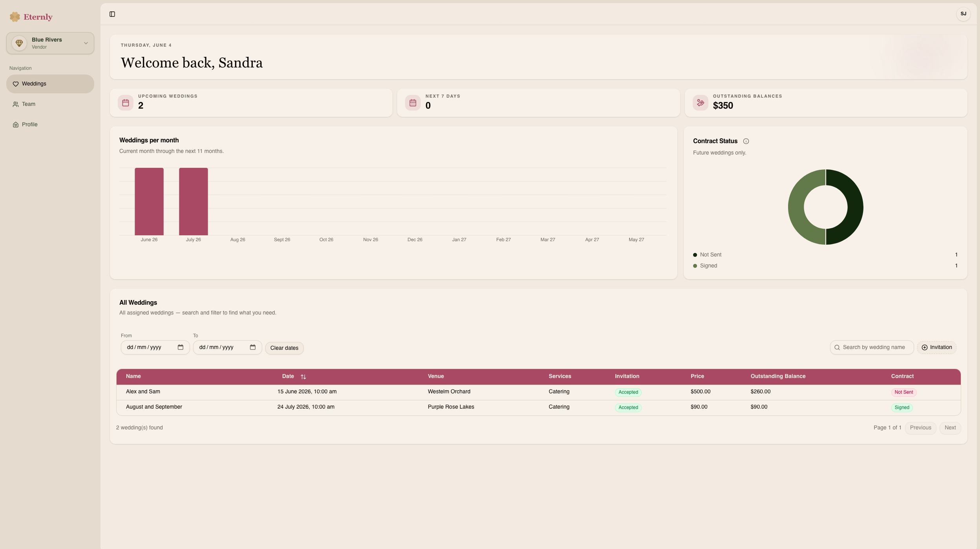Go to the Previous page
980x549 pixels.
pyautogui.click(x=920, y=428)
